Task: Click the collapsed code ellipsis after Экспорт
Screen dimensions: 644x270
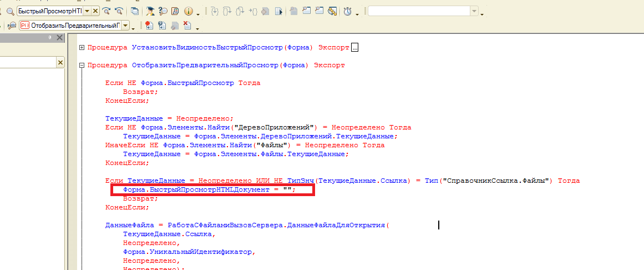Action: (355, 48)
